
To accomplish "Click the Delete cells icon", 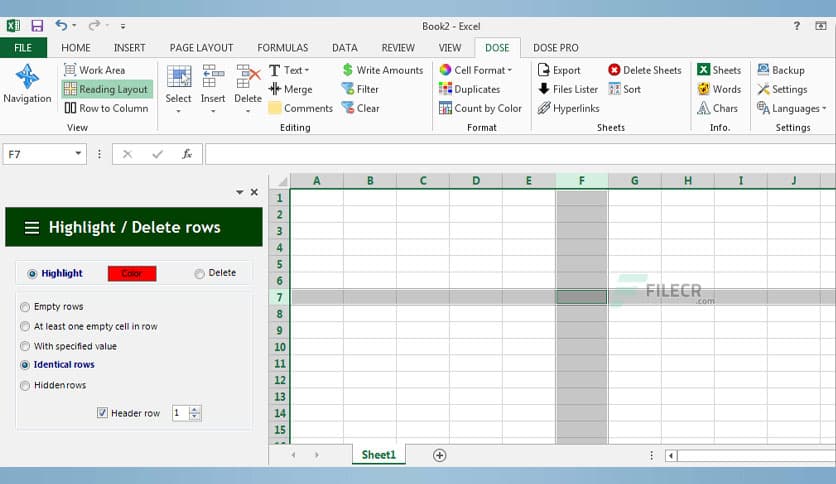I will (x=248, y=76).
